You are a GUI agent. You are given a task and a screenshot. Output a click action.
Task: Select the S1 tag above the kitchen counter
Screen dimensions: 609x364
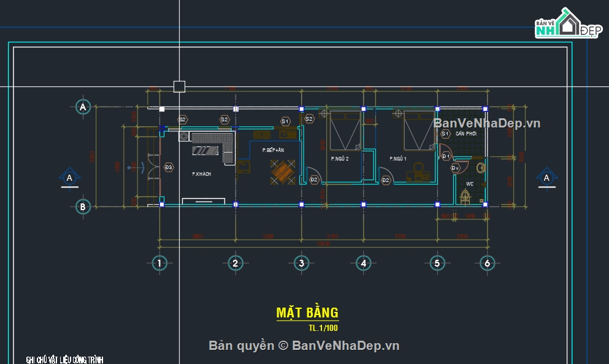tap(285, 121)
